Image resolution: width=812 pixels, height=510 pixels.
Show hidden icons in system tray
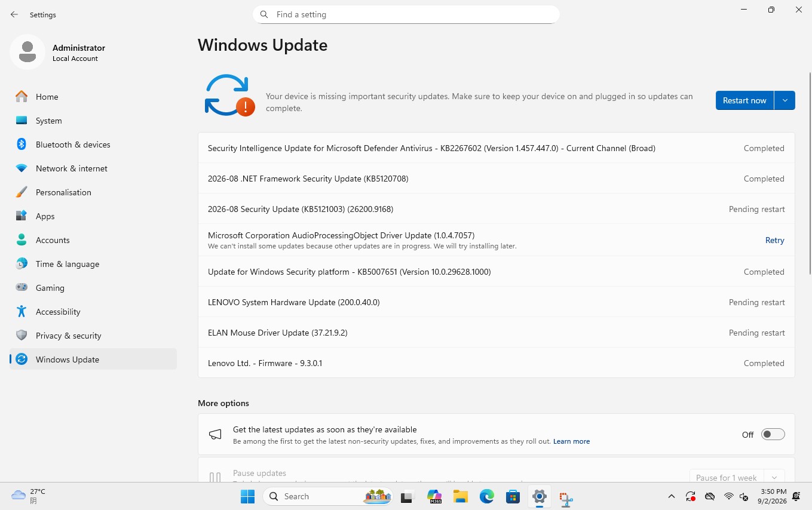(672, 496)
